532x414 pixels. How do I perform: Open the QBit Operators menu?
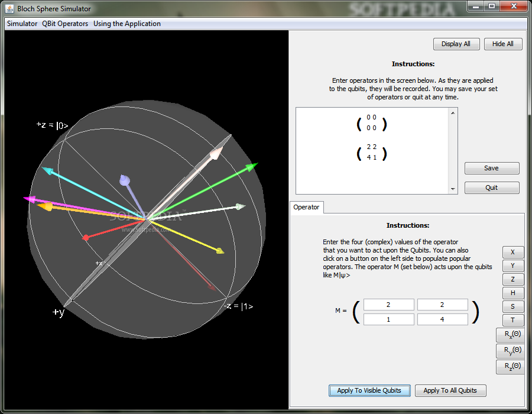(65, 24)
